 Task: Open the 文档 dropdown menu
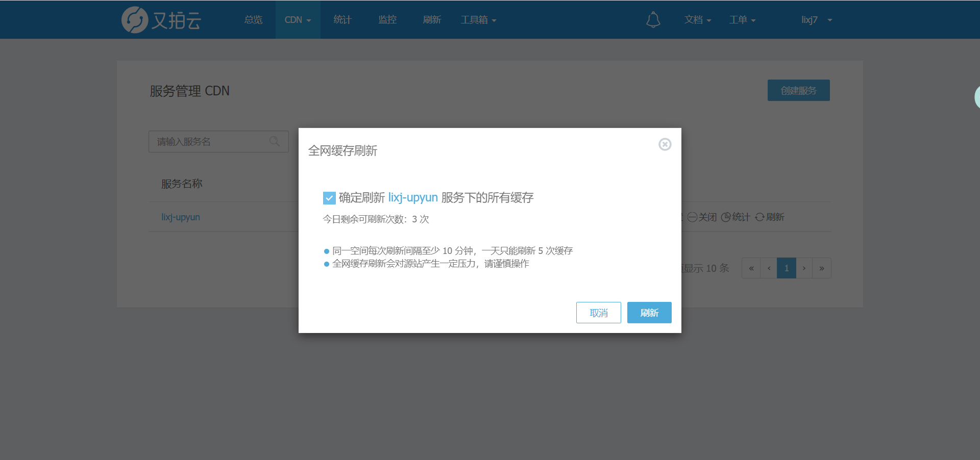[x=697, y=20]
